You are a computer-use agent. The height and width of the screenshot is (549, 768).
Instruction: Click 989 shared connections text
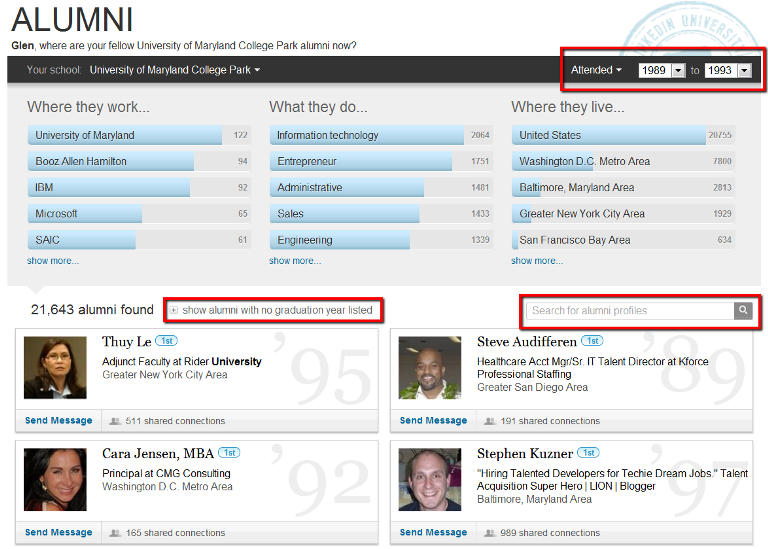[550, 533]
